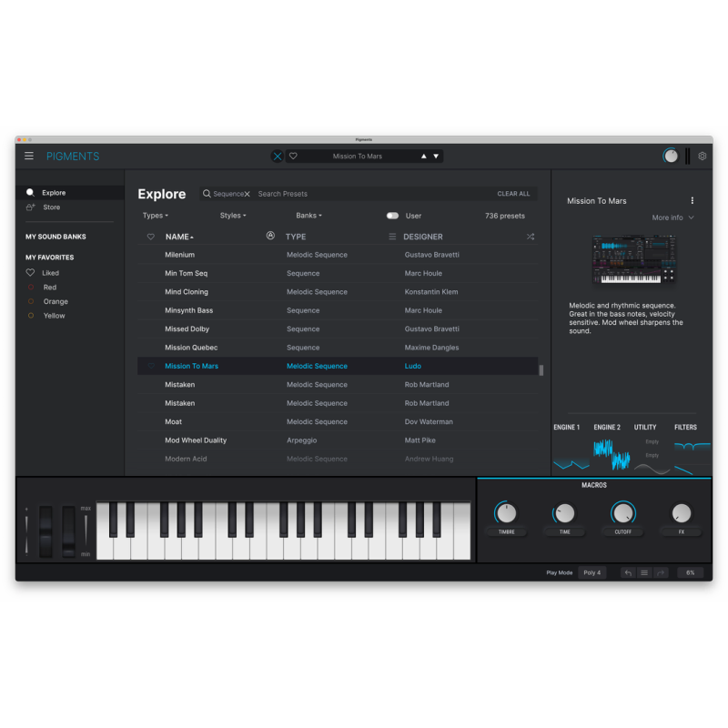The width and height of the screenshot is (728, 728).
Task: Open the Orange favorites list
Action: click(x=56, y=301)
